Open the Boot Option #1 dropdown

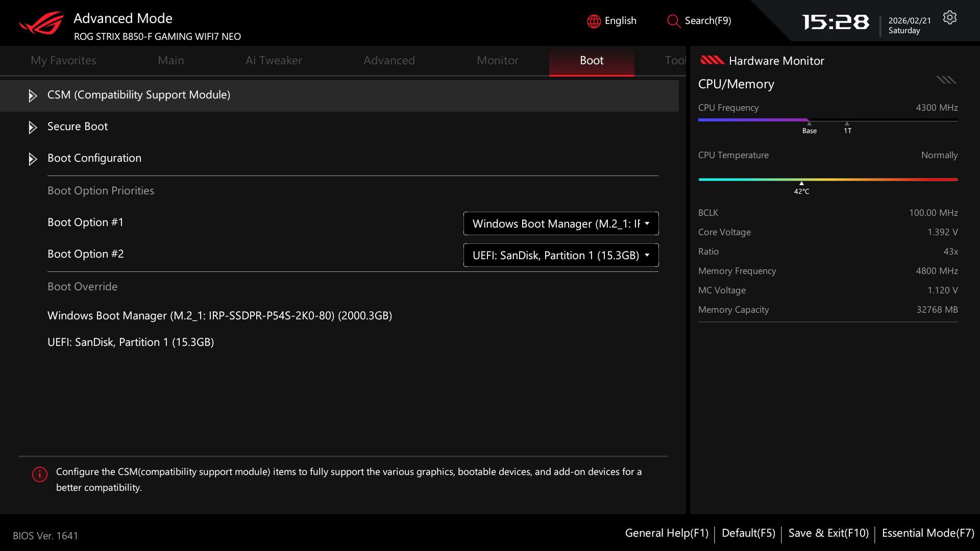[561, 223]
